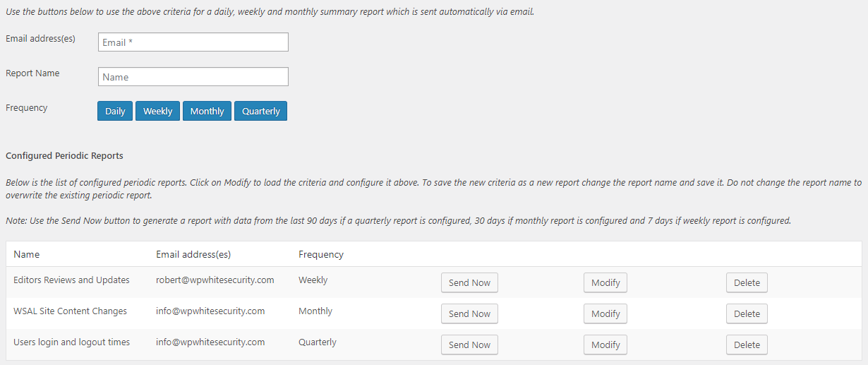868x365 pixels.
Task: Delete the WSAL Site Content Changes report
Action: 747,313
